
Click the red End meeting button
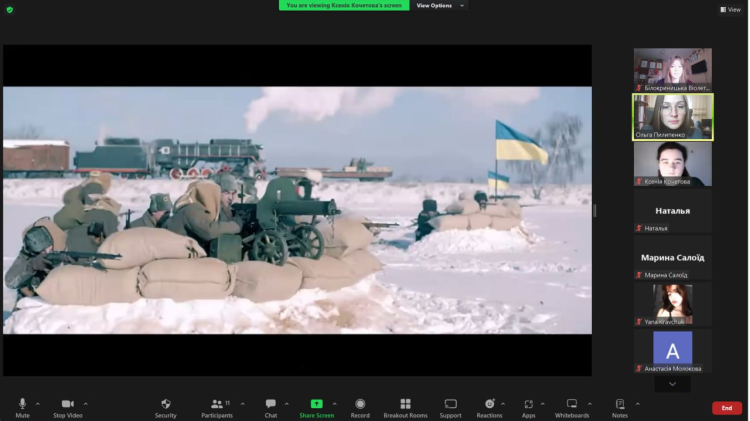726,408
